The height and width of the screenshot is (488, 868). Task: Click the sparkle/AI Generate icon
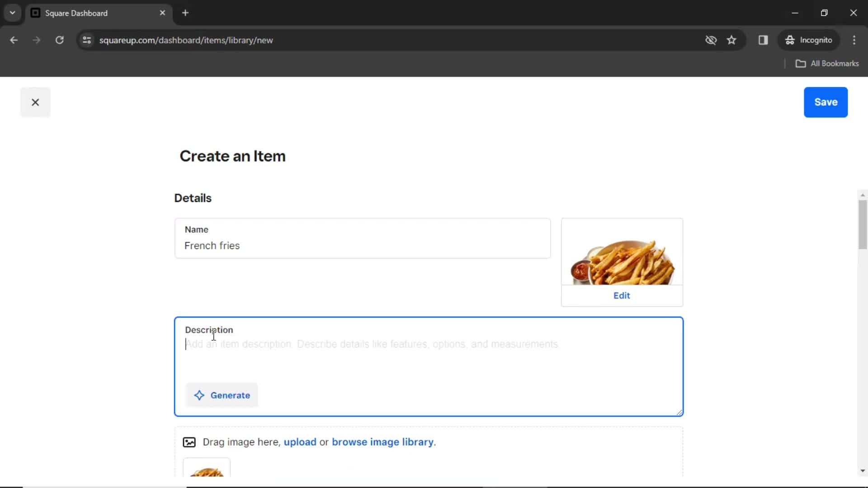(x=199, y=395)
